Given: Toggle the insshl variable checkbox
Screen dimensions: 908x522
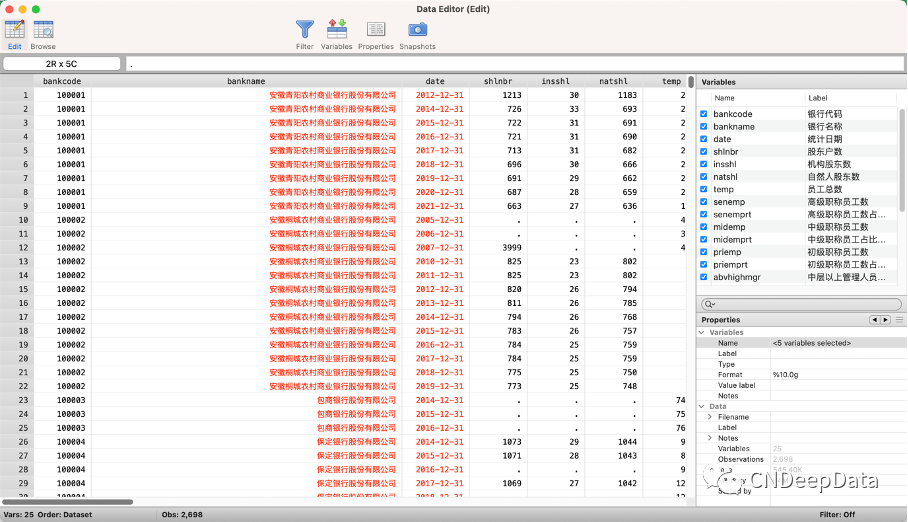Looking at the screenshot, I should 704,164.
